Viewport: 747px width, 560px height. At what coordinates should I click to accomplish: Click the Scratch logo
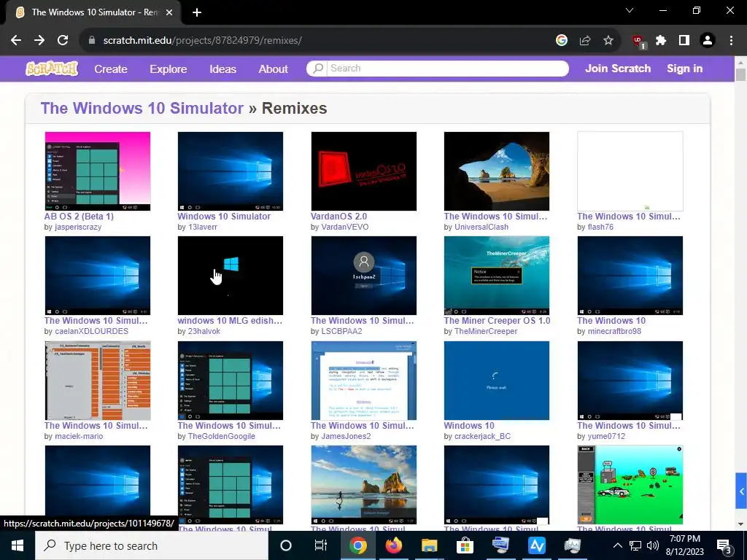pos(52,69)
